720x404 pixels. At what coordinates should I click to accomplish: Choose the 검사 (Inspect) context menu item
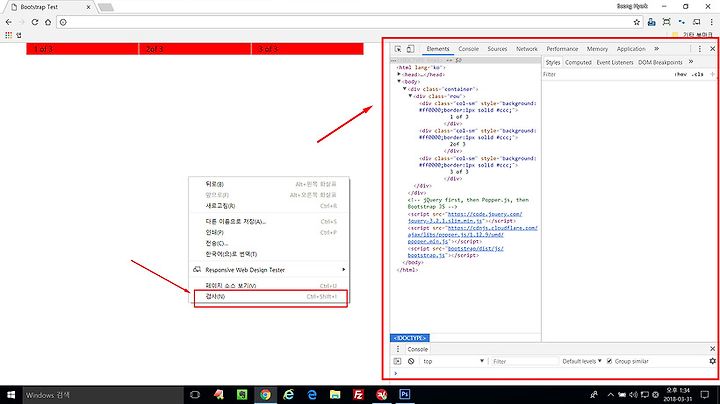270,297
